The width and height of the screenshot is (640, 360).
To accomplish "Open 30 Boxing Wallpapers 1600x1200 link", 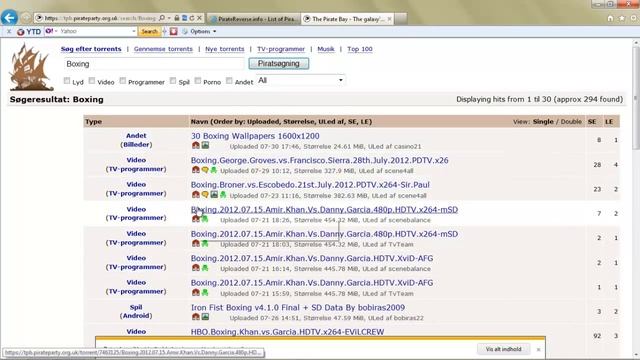I will [255, 136].
